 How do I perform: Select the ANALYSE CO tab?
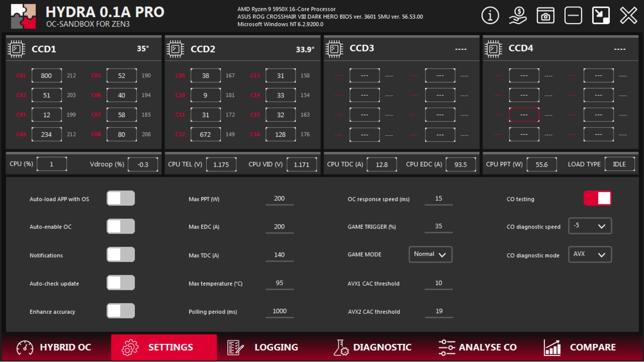[x=481, y=348]
